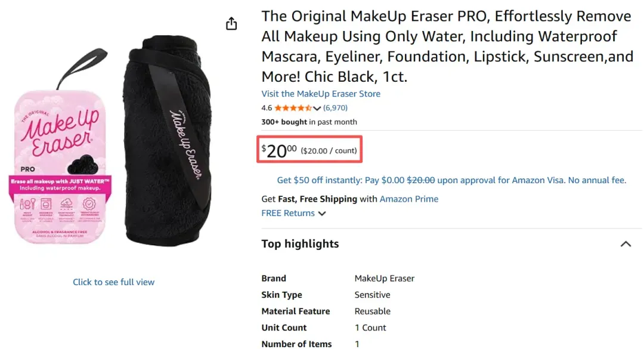The height and width of the screenshot is (349, 644).
Task: Visit the MakeUp Eraser Store
Action: pos(321,94)
